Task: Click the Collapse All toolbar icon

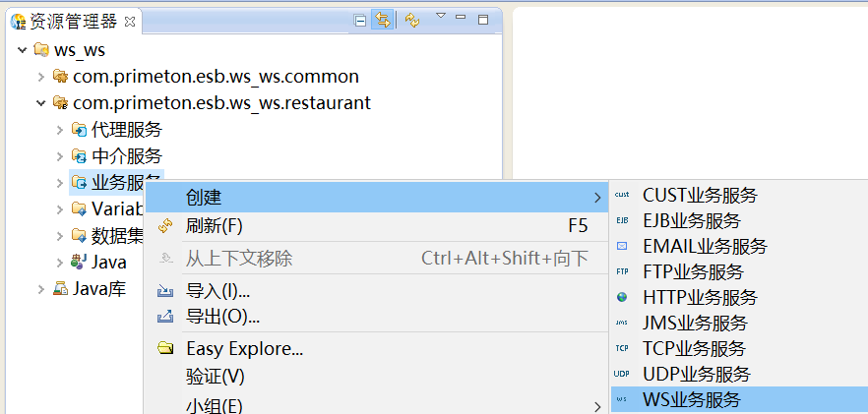Action: click(360, 20)
